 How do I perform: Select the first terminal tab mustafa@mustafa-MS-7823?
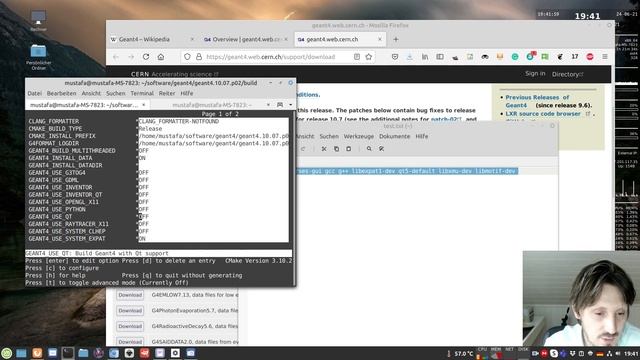pos(84,105)
